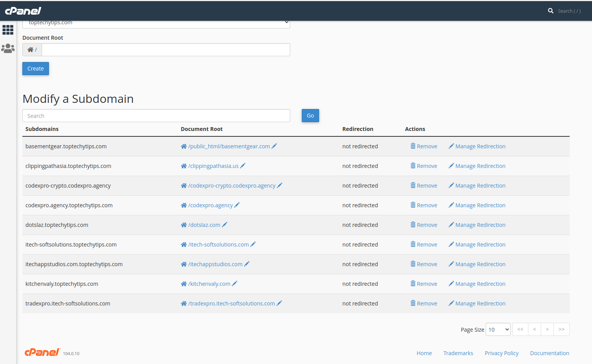Open /public_html/basementgear.com document root link
592x364 pixels.
[x=229, y=146]
